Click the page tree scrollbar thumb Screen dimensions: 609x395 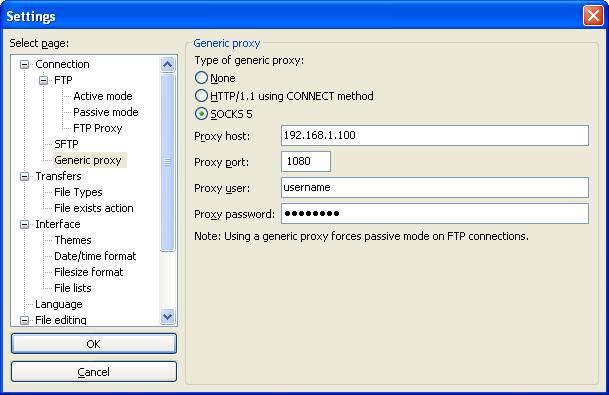pyautogui.click(x=167, y=162)
